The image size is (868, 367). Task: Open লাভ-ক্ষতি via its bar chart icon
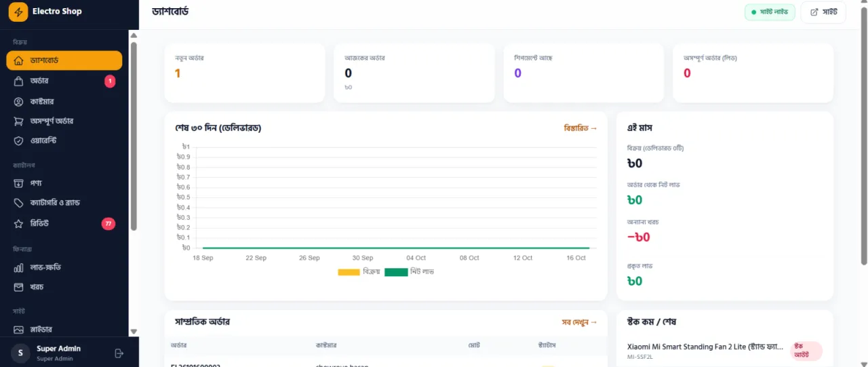18,267
